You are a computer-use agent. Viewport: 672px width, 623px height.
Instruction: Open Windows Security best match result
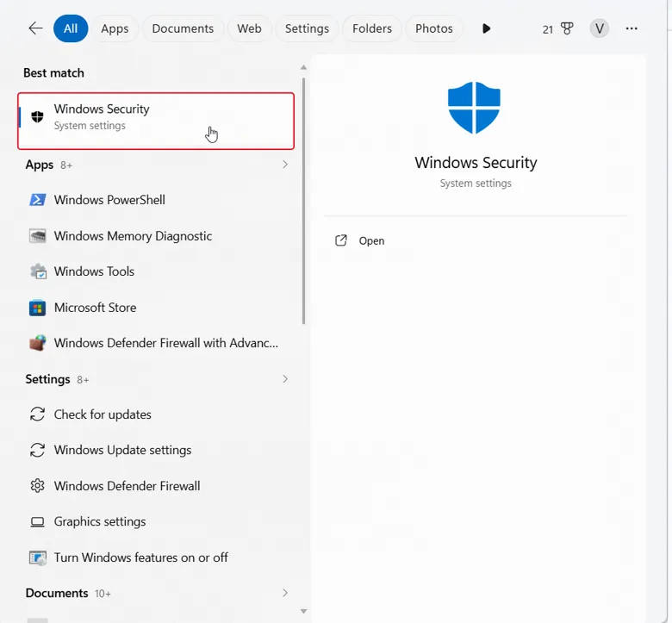coord(156,121)
